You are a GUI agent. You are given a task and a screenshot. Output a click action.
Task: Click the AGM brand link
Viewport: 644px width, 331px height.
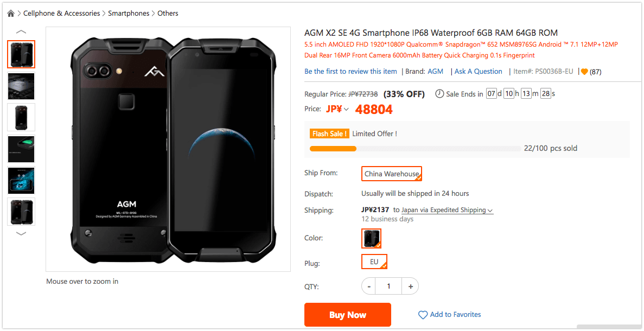click(435, 72)
